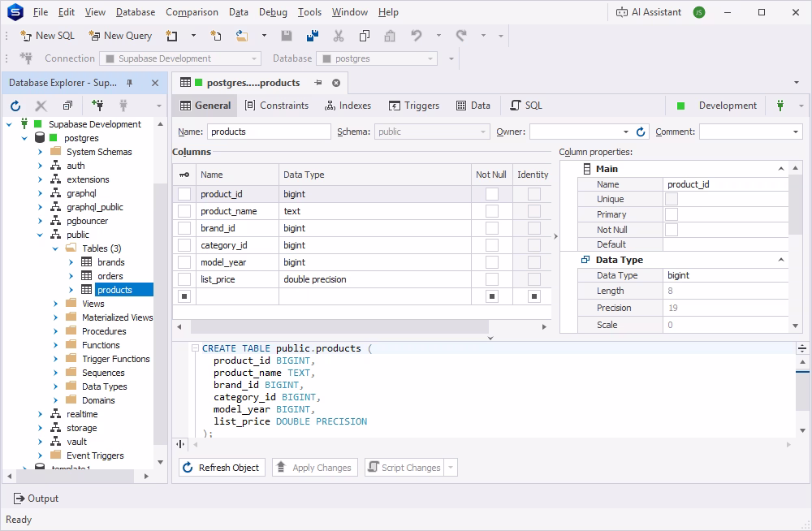
Task: Toggle Not Null checkbox for product_id row
Action: (492, 194)
